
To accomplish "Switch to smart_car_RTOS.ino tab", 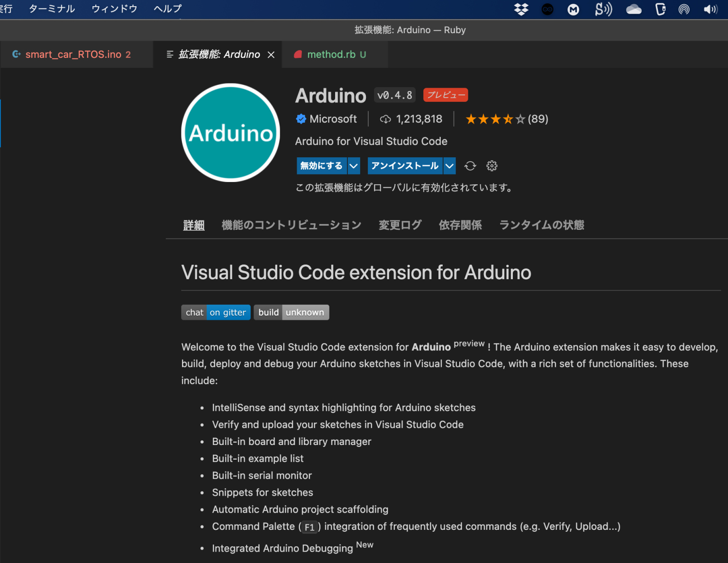I will click(77, 54).
